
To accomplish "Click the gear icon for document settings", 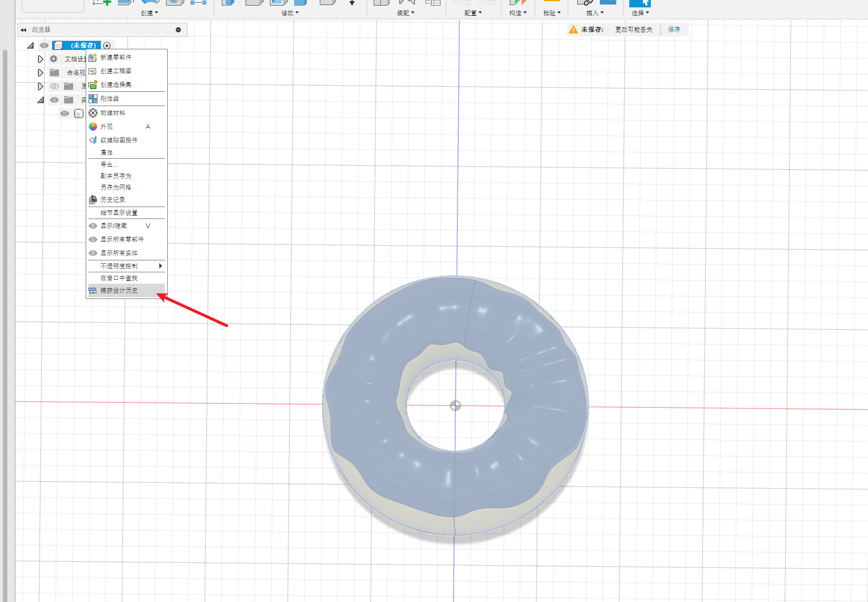I will tap(54, 59).
